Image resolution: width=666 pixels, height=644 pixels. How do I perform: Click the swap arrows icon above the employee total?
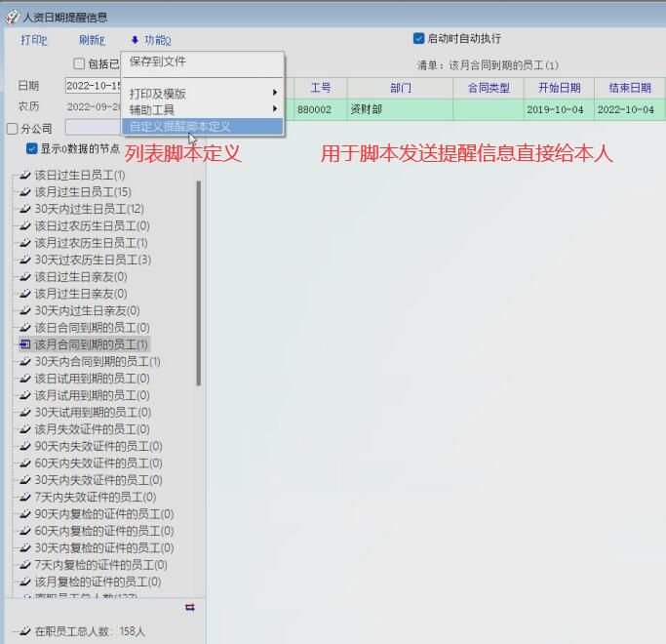pyautogui.click(x=189, y=607)
